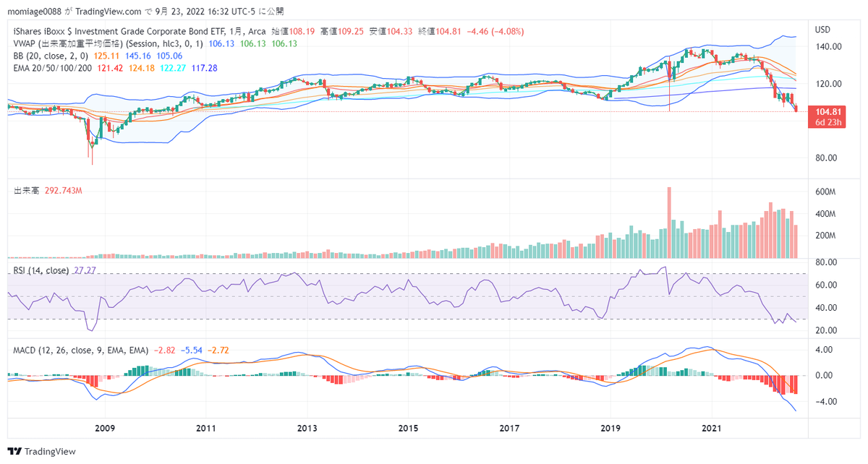
Task: Click the 600M volume axis label
Action: click(826, 192)
